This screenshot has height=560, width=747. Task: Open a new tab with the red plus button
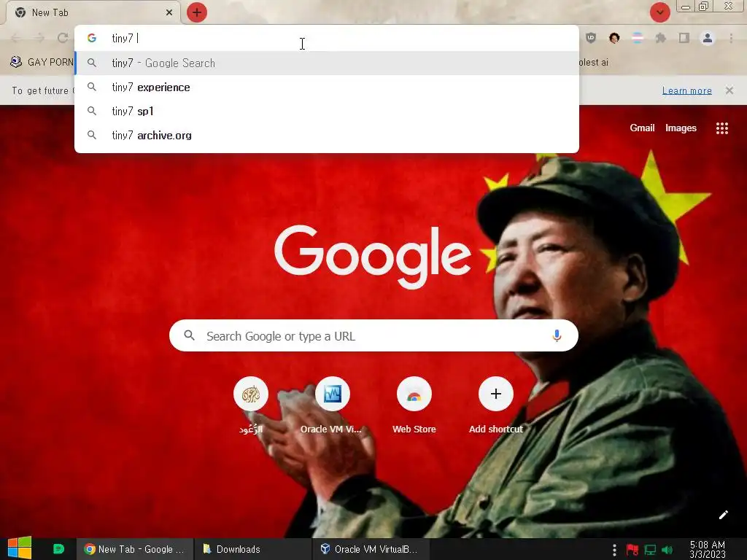point(197,12)
